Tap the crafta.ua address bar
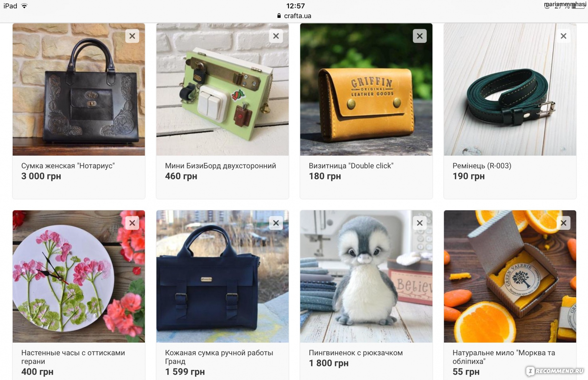The image size is (588, 380). click(x=294, y=16)
